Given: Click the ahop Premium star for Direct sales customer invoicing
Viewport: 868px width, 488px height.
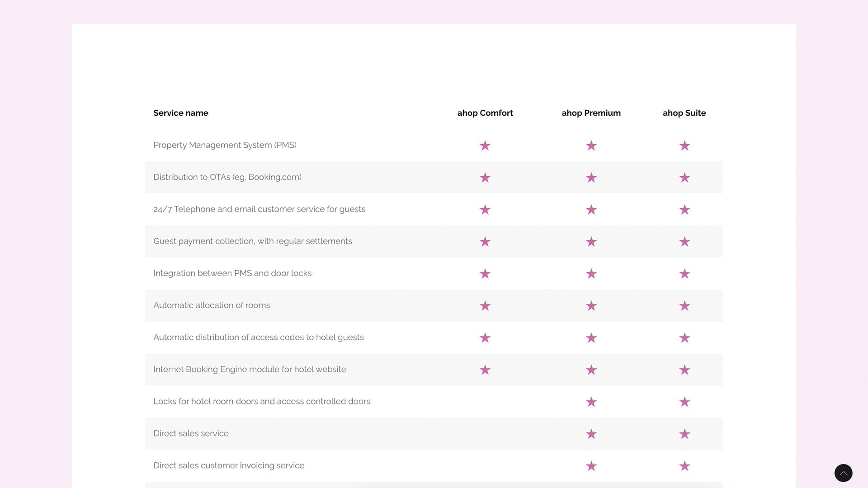Looking at the screenshot, I should click(x=591, y=466).
